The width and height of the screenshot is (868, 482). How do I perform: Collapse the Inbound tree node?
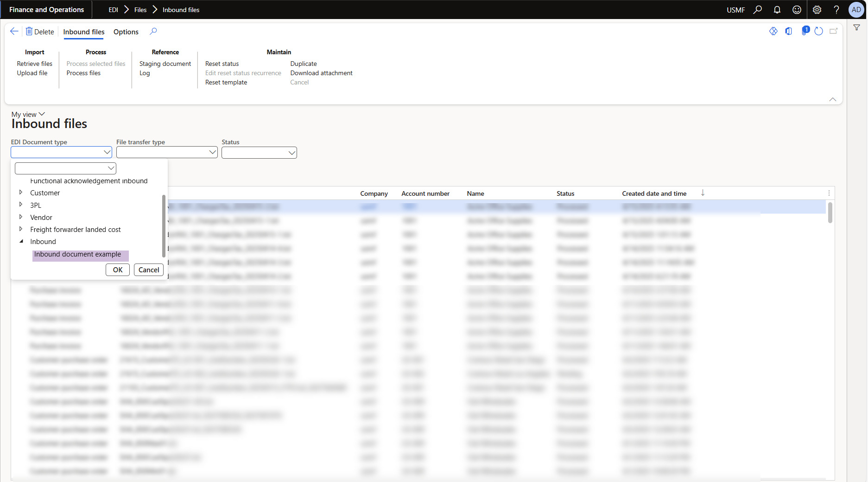[x=21, y=241]
